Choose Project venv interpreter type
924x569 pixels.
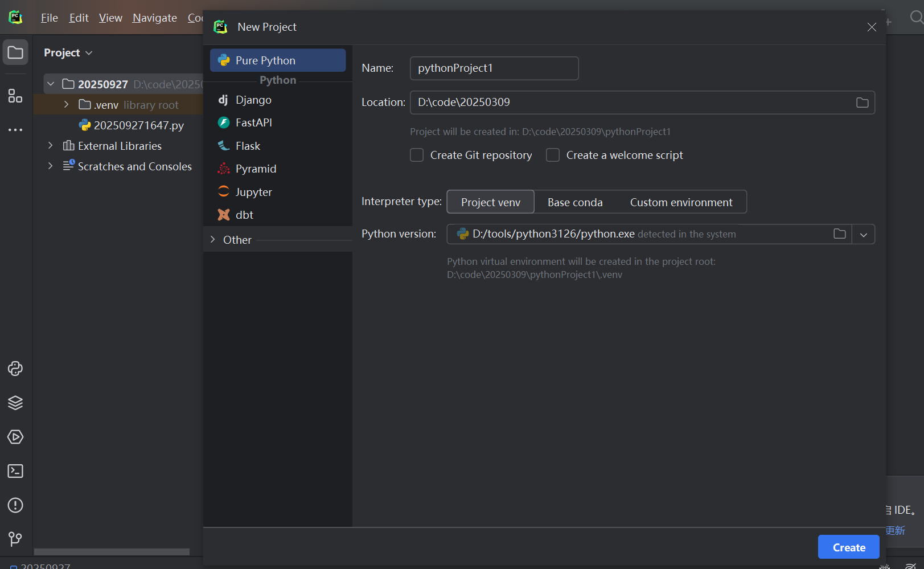[x=491, y=202]
